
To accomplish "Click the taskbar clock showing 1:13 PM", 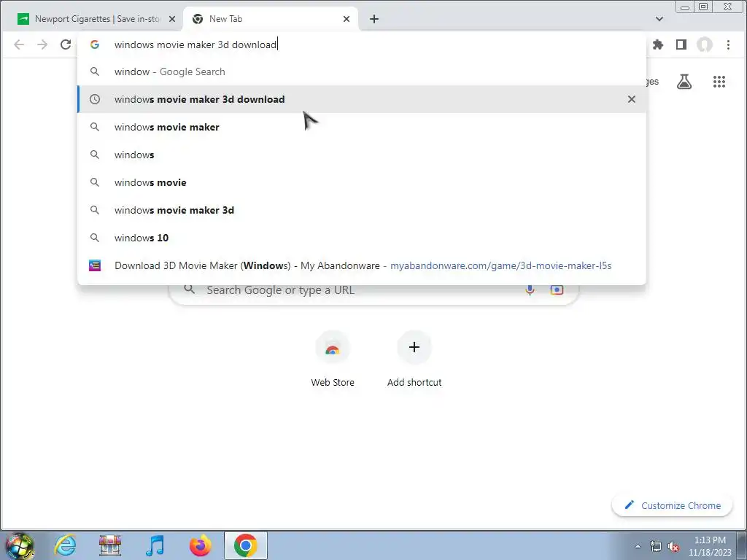I will click(710, 545).
